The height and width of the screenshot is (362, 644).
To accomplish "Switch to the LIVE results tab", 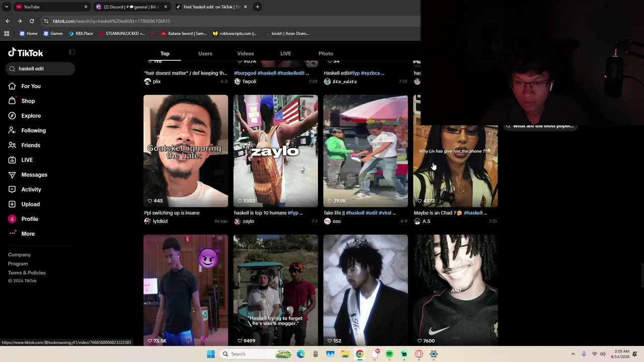I will (x=285, y=54).
